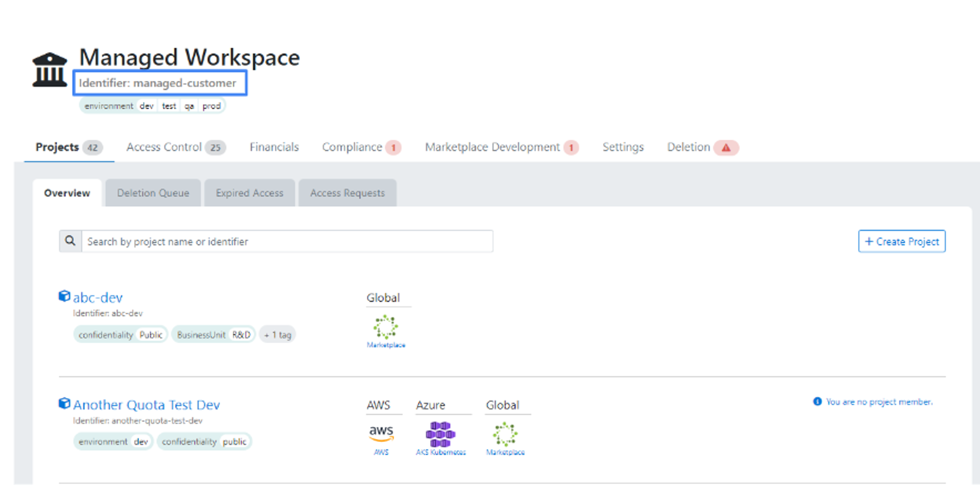The image size is (980, 497).
Task: Click the workspace building icon
Action: click(49, 70)
